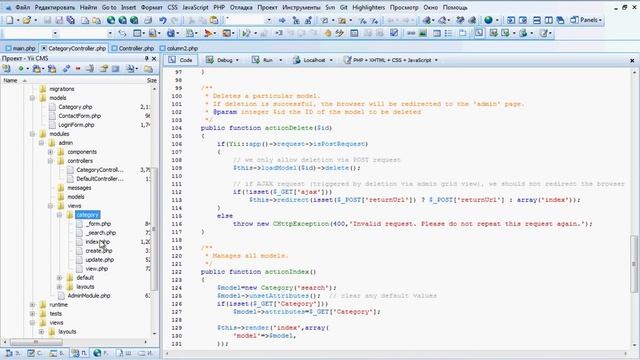
Task: Click the first bottom panel tab icon
Action: tap(9, 353)
